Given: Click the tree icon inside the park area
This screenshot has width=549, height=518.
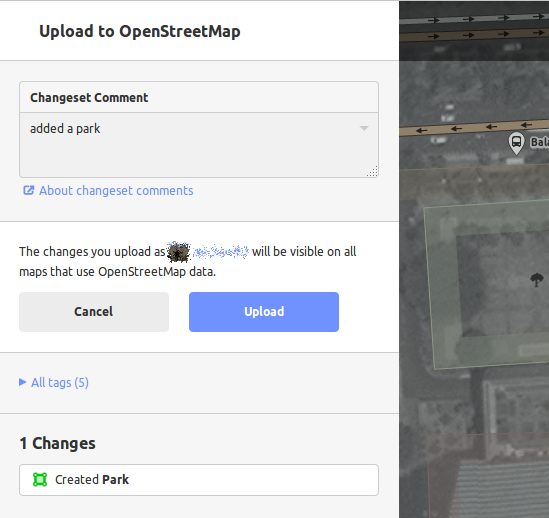Looking at the screenshot, I should tap(536, 280).
